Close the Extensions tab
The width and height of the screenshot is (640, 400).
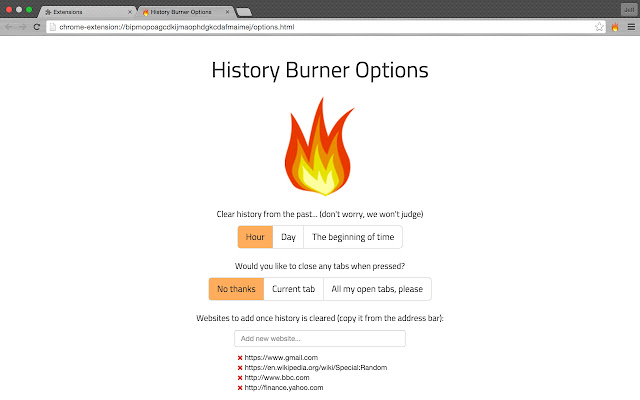[130, 12]
